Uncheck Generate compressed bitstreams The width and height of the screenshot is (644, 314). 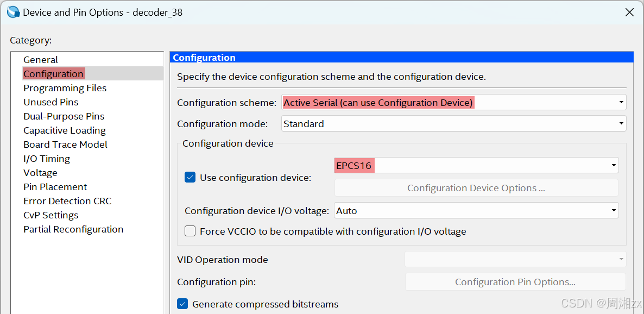coord(182,304)
